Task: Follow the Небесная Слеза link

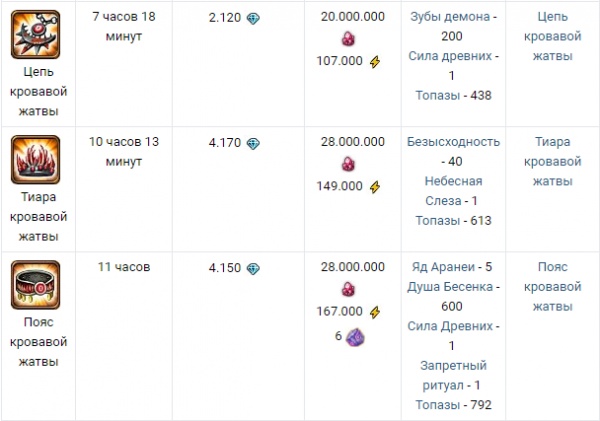Action: 452,191
